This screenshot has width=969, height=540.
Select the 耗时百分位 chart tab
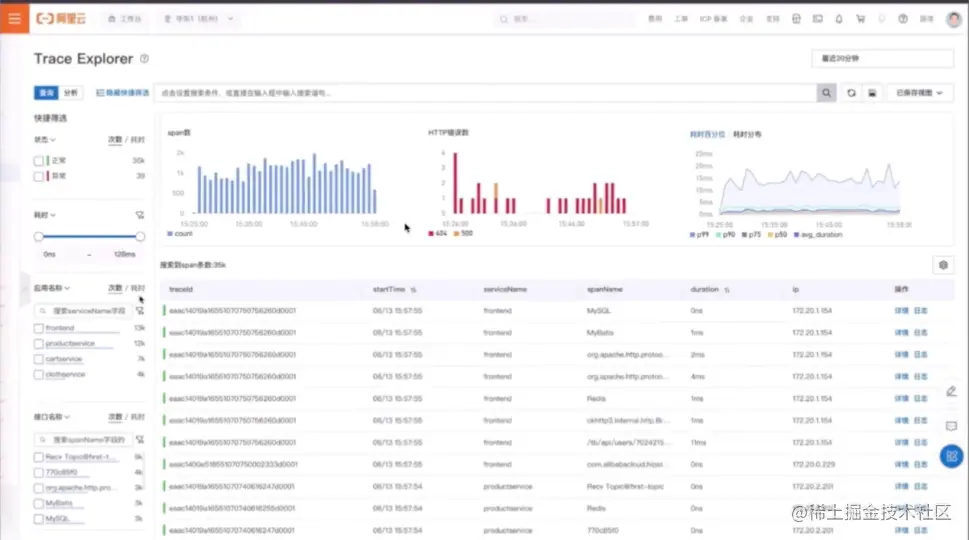pos(708,134)
